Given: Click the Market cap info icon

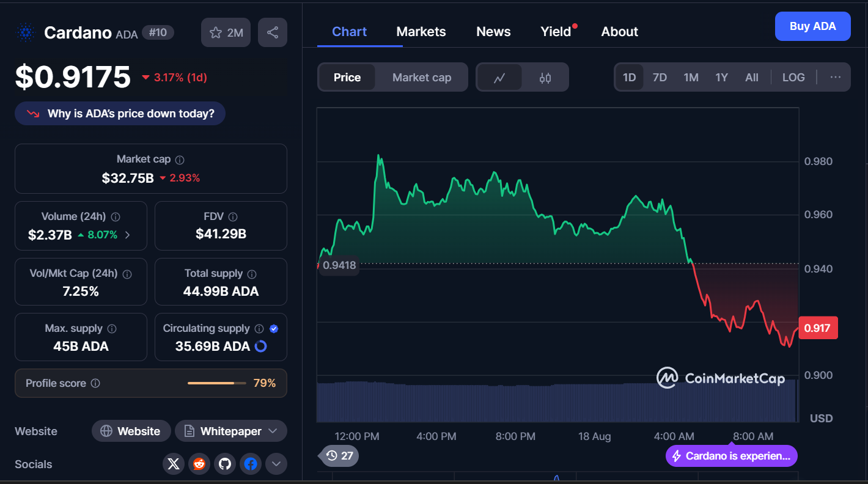Looking at the screenshot, I should (180, 159).
